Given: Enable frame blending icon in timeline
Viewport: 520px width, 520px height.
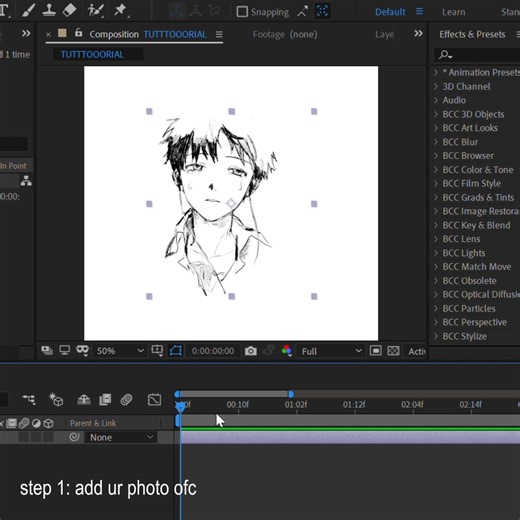Looking at the screenshot, I should [x=105, y=399].
